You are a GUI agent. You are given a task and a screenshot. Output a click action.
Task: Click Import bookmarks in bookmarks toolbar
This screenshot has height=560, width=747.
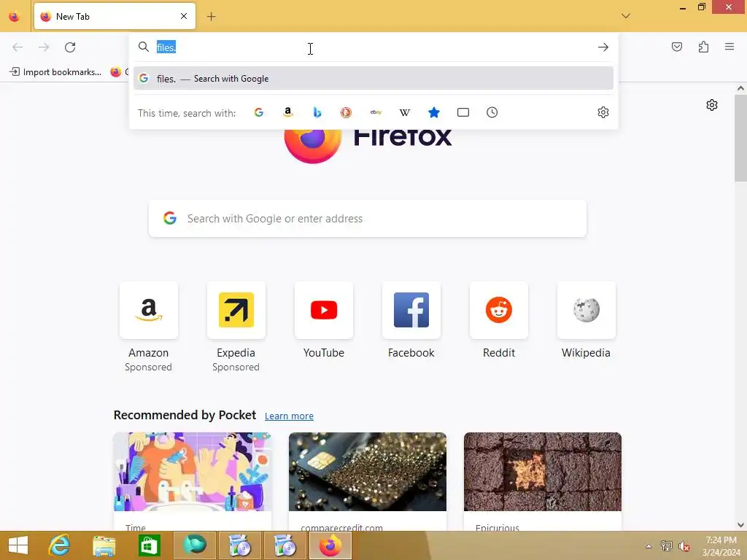coord(55,72)
